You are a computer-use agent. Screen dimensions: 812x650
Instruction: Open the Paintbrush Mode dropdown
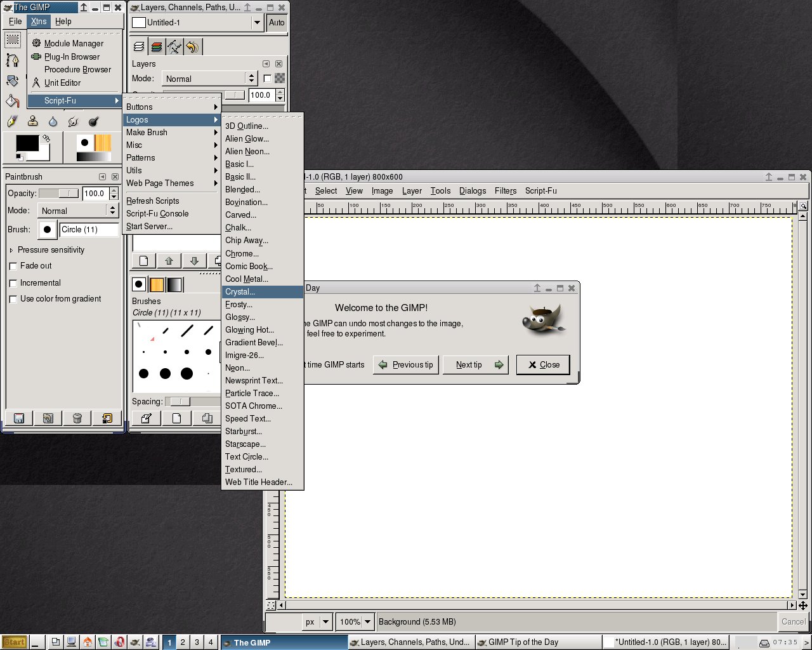78,211
